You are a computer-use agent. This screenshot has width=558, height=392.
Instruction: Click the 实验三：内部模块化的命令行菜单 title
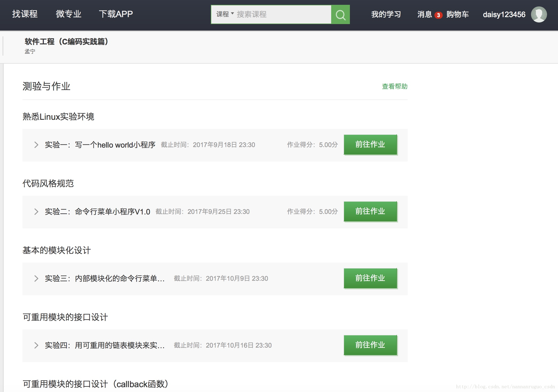(105, 279)
